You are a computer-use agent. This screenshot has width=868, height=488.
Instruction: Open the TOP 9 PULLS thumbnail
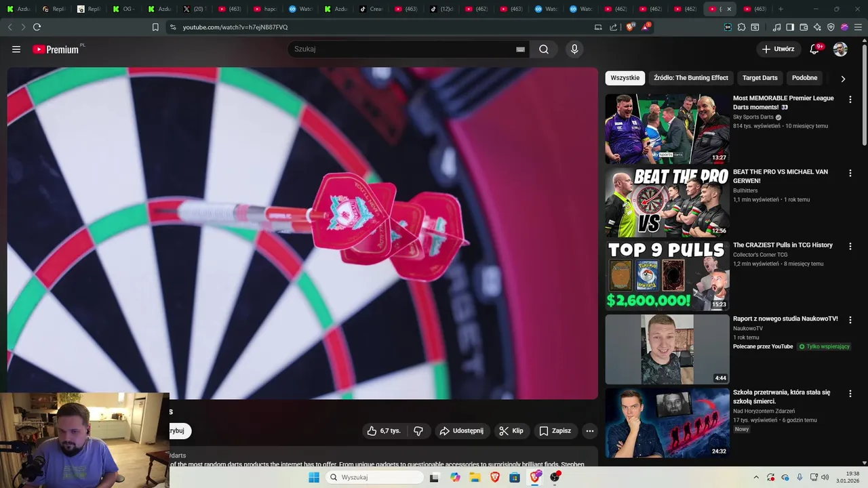[667, 276]
